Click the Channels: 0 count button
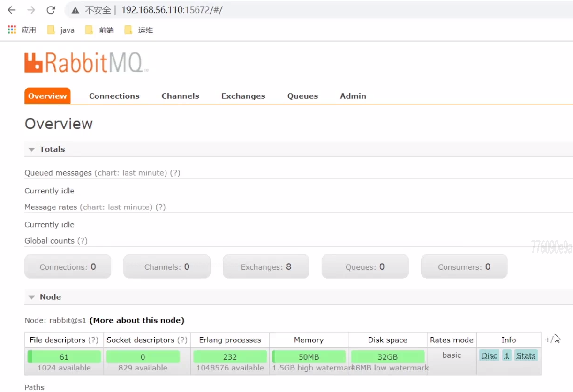 [x=167, y=266]
